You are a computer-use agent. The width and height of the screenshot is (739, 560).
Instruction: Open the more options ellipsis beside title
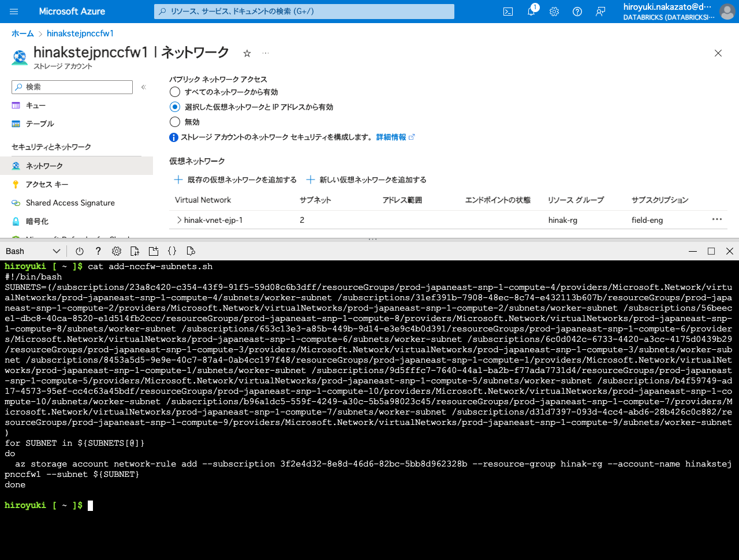[266, 53]
